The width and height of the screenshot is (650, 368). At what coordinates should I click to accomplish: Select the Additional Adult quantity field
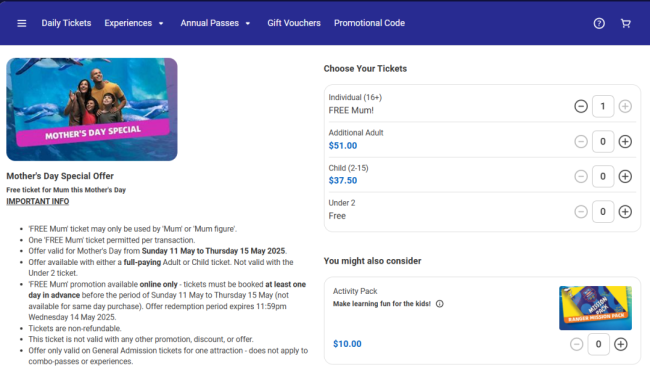(x=603, y=142)
